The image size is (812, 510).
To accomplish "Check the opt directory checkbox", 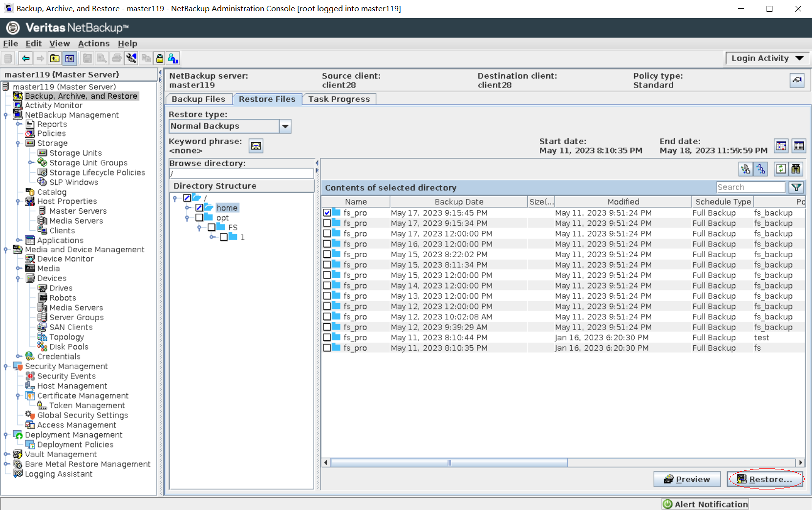I will pyautogui.click(x=199, y=218).
